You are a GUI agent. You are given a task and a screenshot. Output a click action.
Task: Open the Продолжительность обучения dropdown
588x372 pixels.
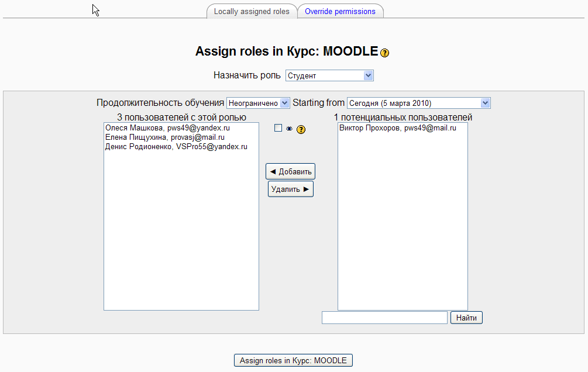coord(258,103)
